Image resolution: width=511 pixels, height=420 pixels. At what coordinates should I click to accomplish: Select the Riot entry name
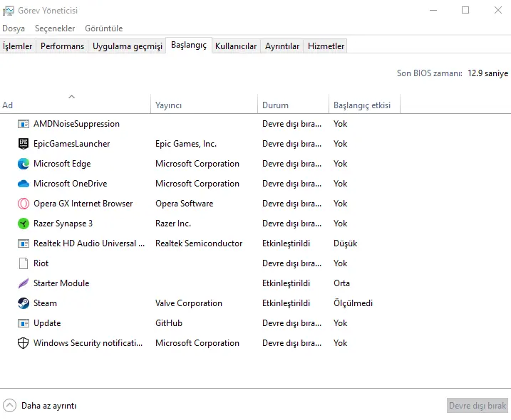pos(41,263)
